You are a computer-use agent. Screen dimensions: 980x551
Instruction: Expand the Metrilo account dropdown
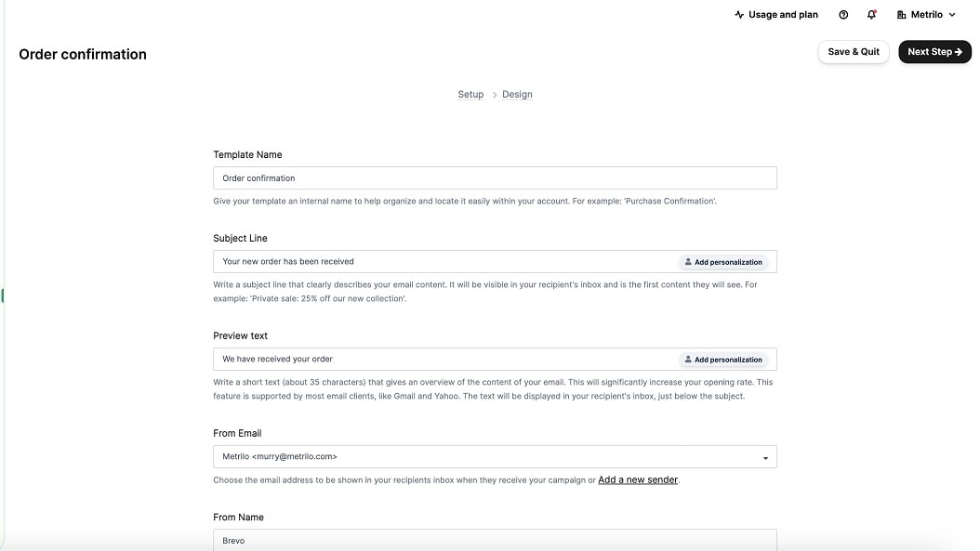pyautogui.click(x=926, y=14)
